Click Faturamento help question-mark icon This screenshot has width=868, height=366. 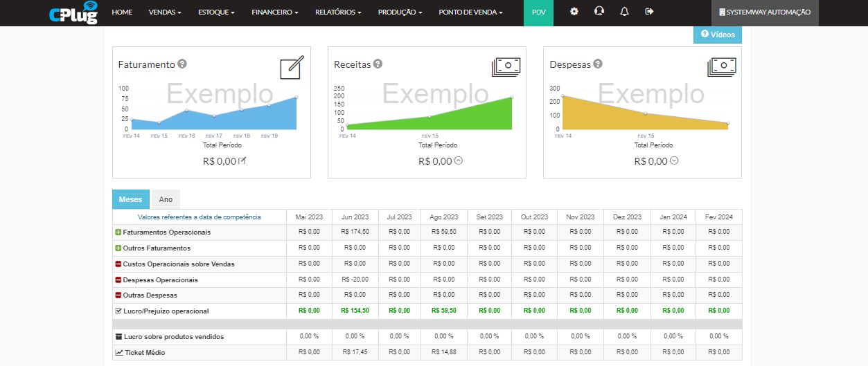182,64
